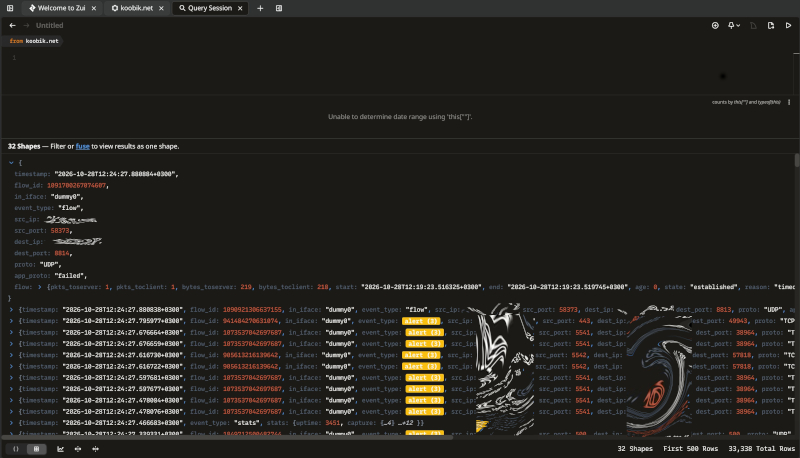Click 'counts by' histogram label
This screenshot has width=800, height=458.
point(746,102)
